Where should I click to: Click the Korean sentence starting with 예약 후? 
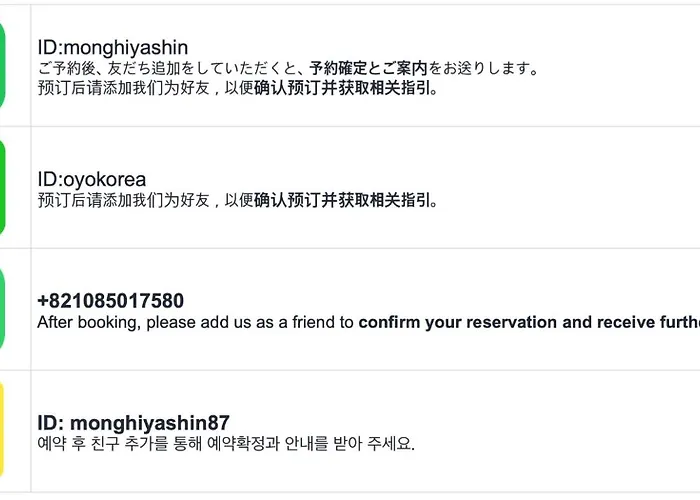(x=226, y=444)
